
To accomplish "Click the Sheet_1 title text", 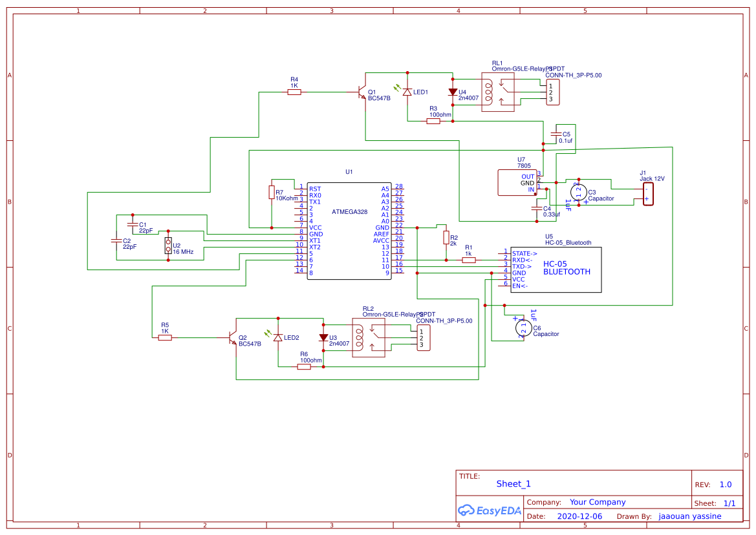I will point(512,483).
